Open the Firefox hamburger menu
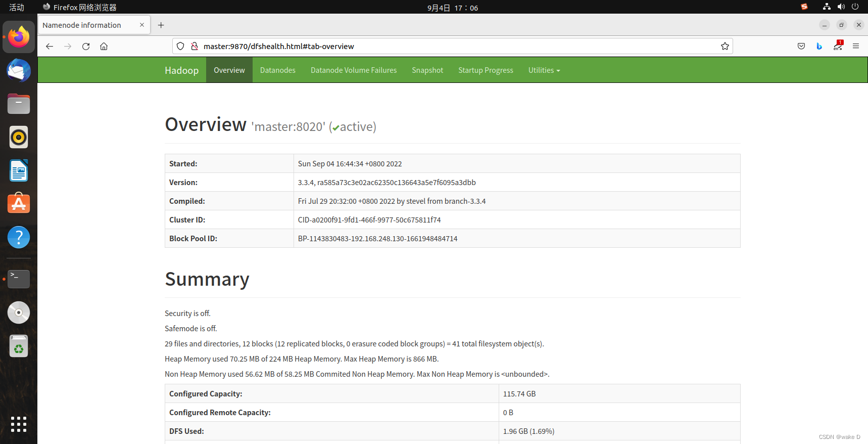Screen dimensions: 868x444 [x=856, y=46]
